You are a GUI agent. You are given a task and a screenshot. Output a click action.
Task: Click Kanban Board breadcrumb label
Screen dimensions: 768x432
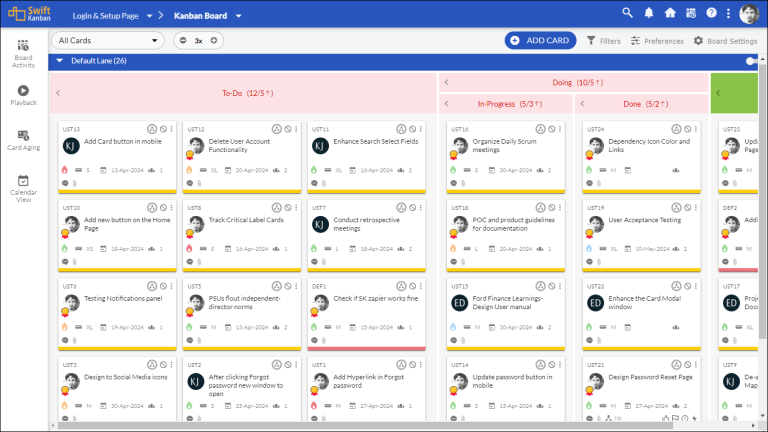coord(200,16)
